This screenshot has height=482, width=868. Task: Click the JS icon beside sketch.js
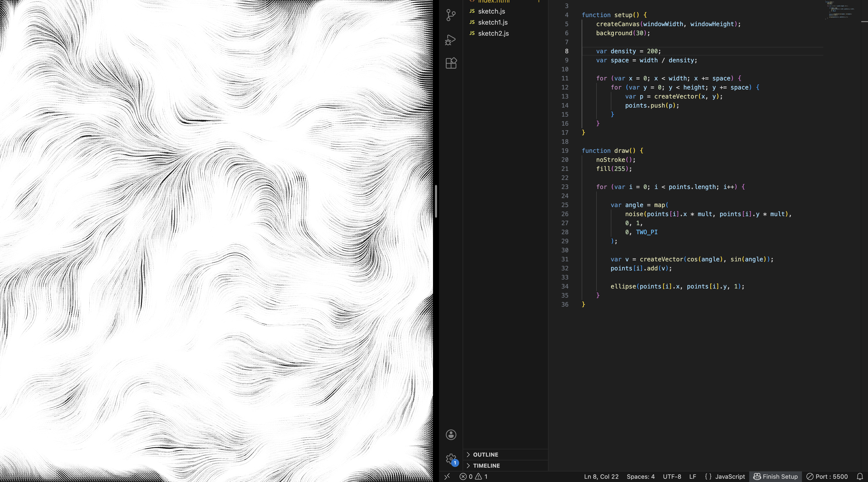pyautogui.click(x=472, y=11)
